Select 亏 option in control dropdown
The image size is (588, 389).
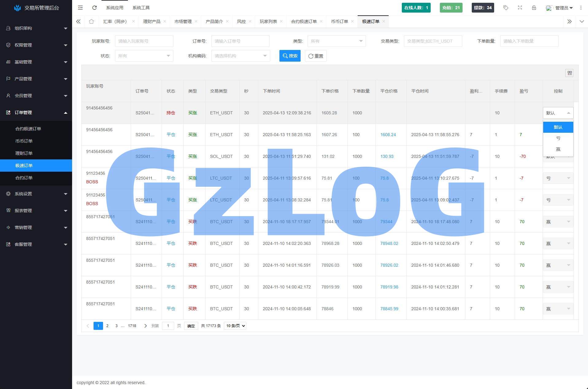coord(558,138)
